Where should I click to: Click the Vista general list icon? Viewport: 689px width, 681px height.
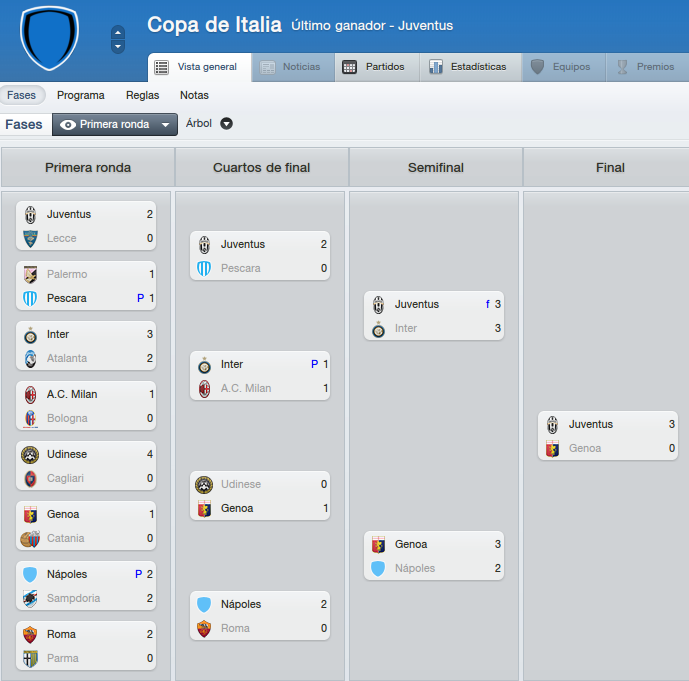click(161, 67)
